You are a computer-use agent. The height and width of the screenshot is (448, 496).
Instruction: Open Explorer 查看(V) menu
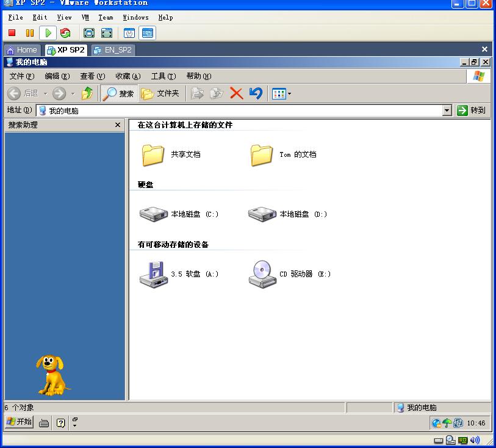coord(92,76)
